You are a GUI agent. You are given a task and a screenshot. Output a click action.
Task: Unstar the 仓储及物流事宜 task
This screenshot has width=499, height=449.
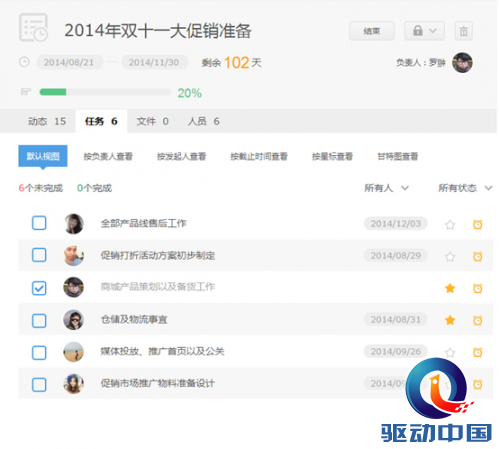click(450, 320)
